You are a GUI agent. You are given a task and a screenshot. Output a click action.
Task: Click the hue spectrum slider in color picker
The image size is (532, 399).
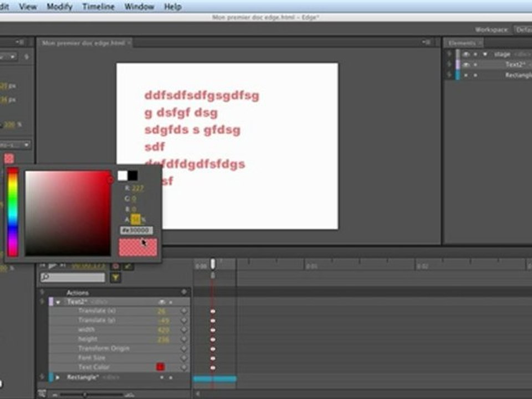13,212
